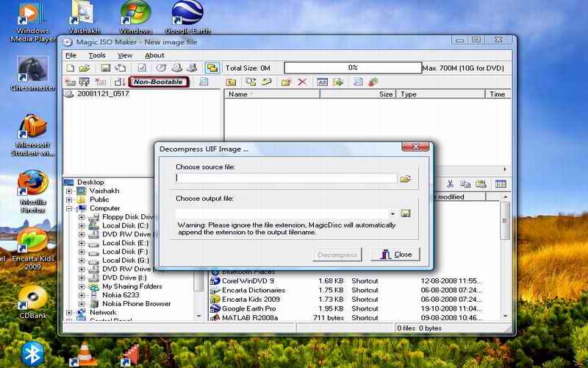Image resolution: width=588 pixels, height=368 pixels.
Task: Collapse the Computer tree node
Action: pos(70,208)
